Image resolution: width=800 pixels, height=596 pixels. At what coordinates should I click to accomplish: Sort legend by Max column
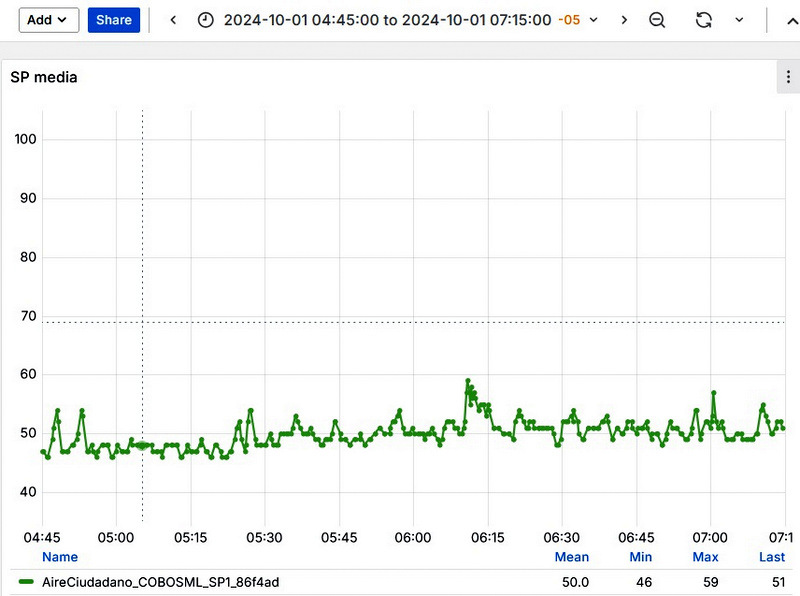coord(705,557)
